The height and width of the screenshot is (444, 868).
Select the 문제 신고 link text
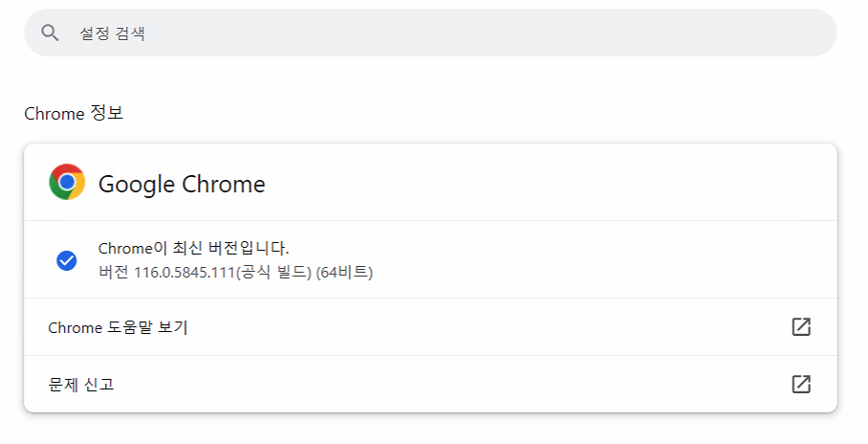[81, 385]
